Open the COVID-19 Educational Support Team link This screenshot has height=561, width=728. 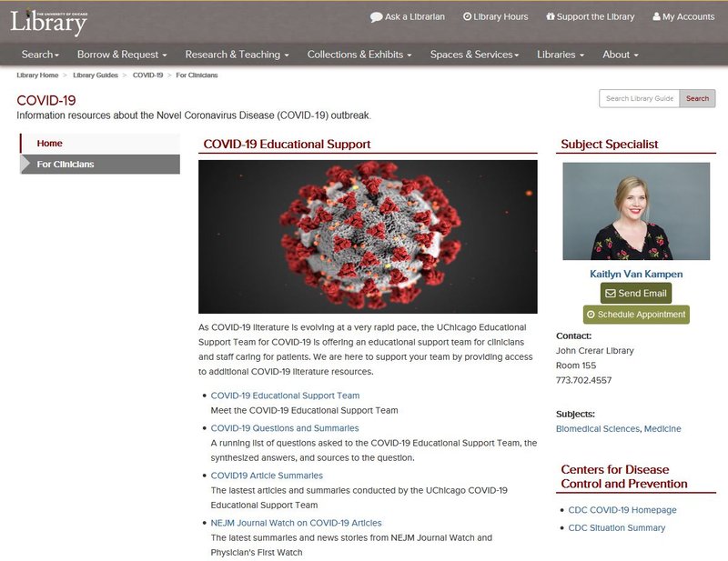tap(285, 396)
